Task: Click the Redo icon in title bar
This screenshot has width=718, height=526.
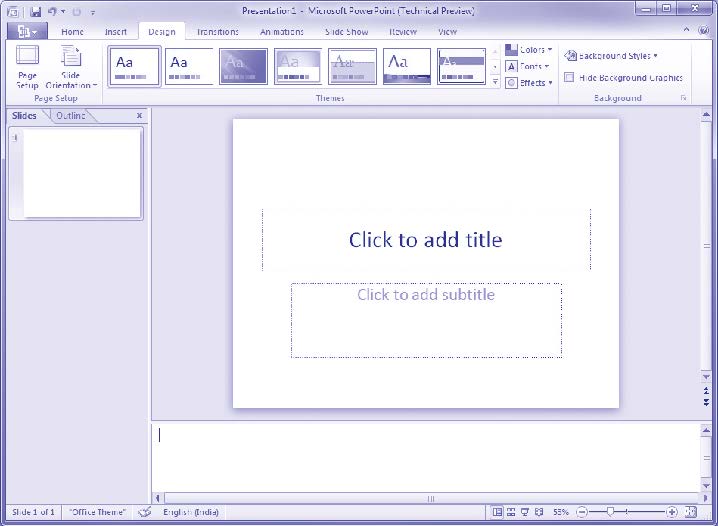Action: [76, 12]
